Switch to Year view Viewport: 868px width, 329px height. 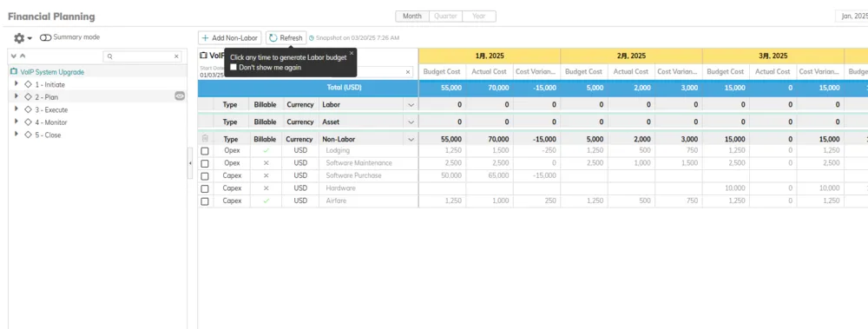[x=479, y=16]
